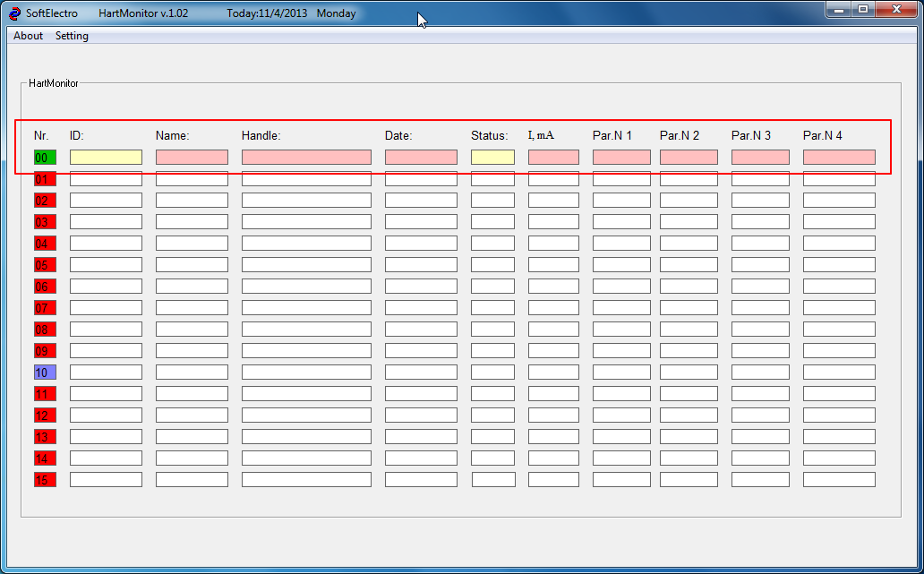Click the Handle field in row 03
This screenshot has width=924, height=574.
click(x=306, y=221)
